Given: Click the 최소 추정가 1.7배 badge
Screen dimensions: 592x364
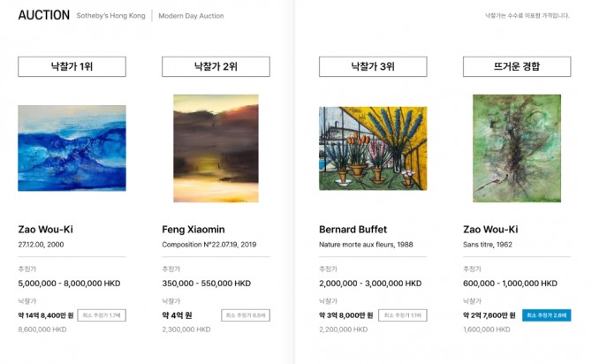Looking at the screenshot, I should pyautogui.click(x=102, y=315).
